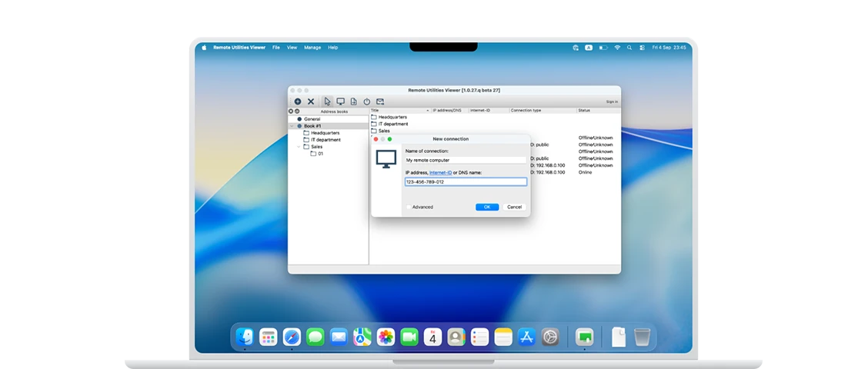Select the file transfer mode icon

click(x=354, y=101)
